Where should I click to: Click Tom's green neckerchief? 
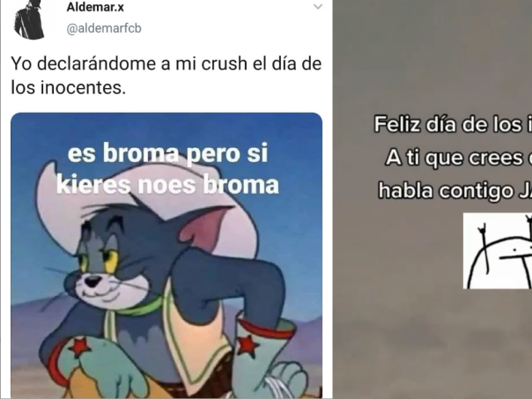(x=143, y=307)
